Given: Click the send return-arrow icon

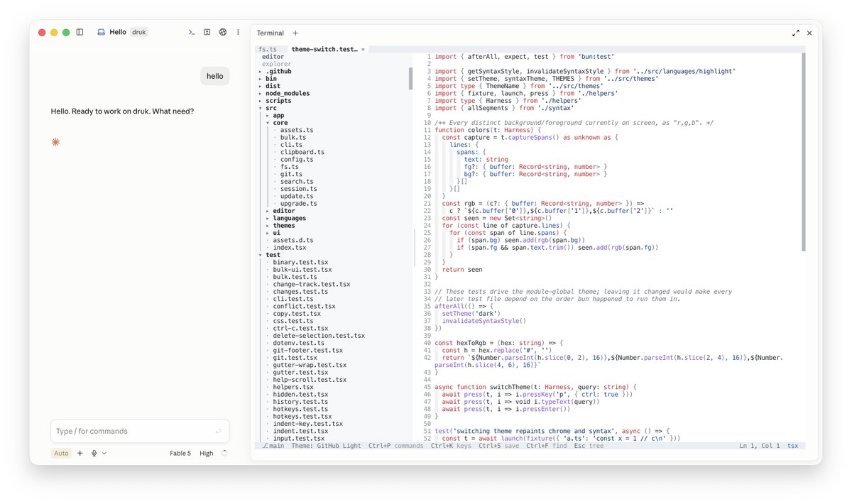Looking at the screenshot, I should 217,431.
